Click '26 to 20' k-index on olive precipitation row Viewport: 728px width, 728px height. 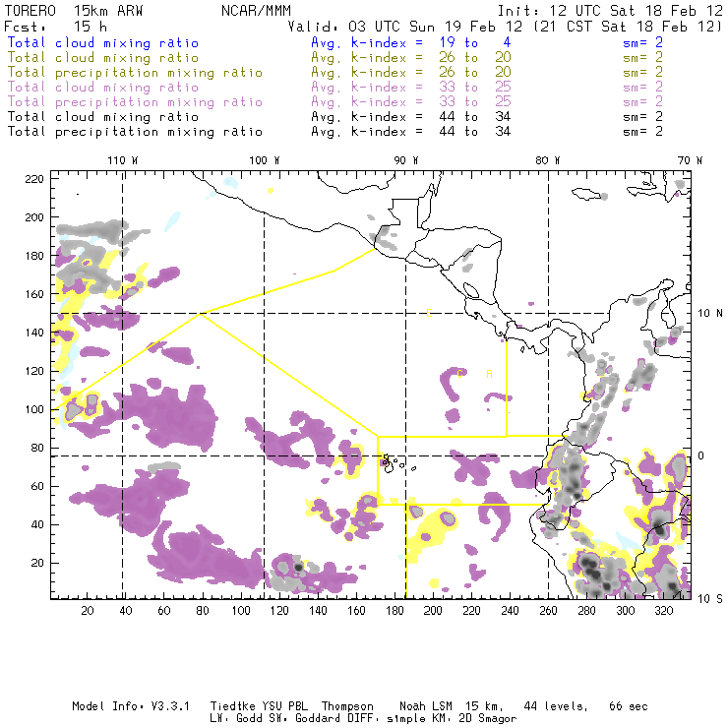pos(475,73)
